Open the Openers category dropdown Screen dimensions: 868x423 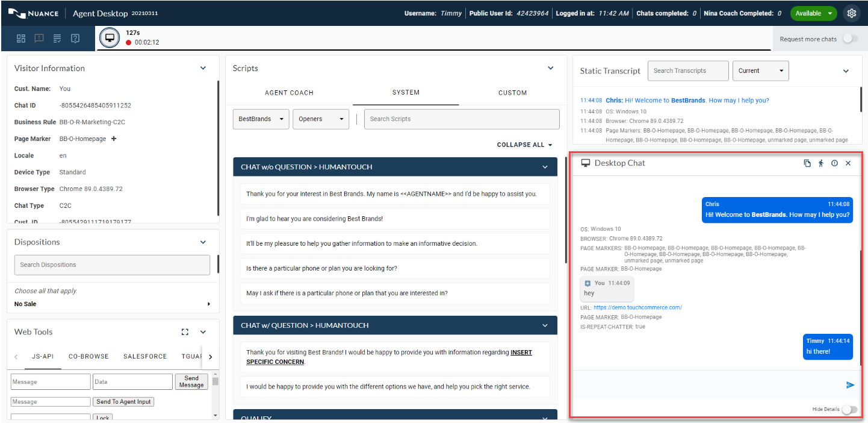(321, 119)
